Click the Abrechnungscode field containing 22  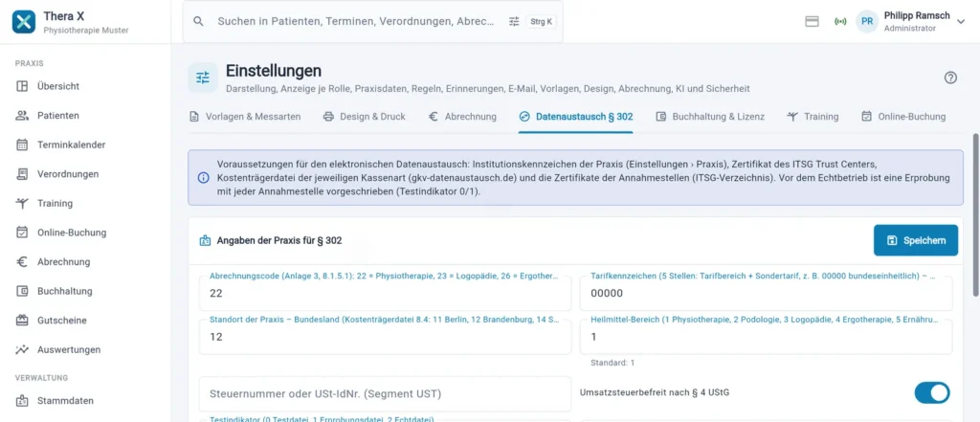coord(385,293)
